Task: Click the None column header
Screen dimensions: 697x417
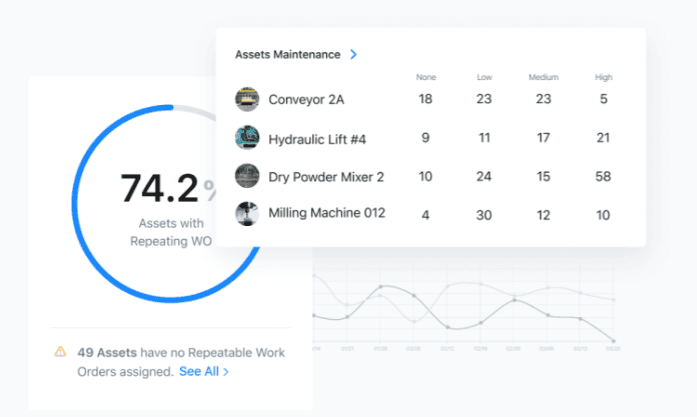Action: click(426, 77)
